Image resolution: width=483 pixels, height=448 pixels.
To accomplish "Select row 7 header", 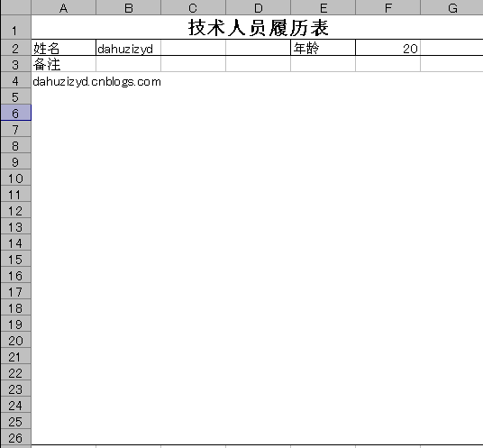I will (15, 129).
